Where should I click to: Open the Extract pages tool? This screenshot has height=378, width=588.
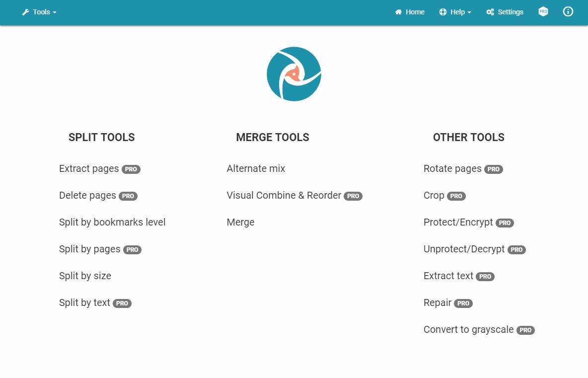click(x=89, y=169)
